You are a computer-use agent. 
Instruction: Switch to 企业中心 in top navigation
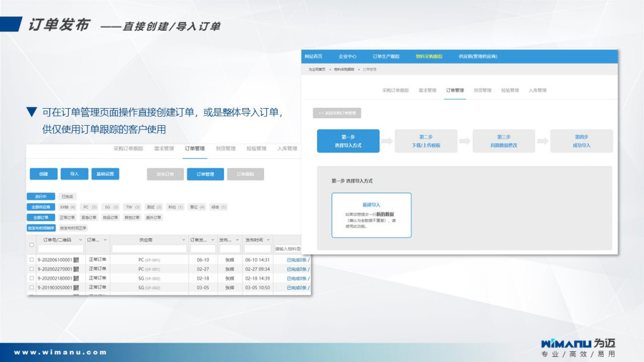[x=348, y=57]
